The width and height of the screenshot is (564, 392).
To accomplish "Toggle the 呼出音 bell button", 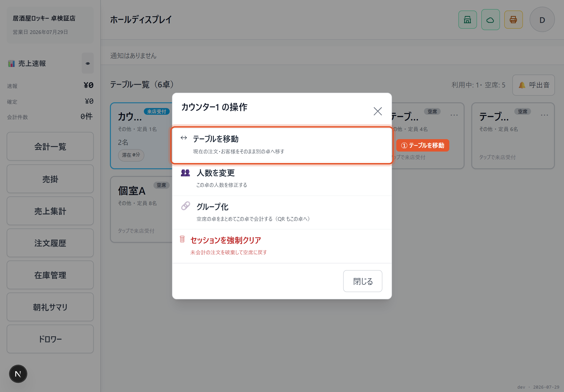I will tap(533, 85).
